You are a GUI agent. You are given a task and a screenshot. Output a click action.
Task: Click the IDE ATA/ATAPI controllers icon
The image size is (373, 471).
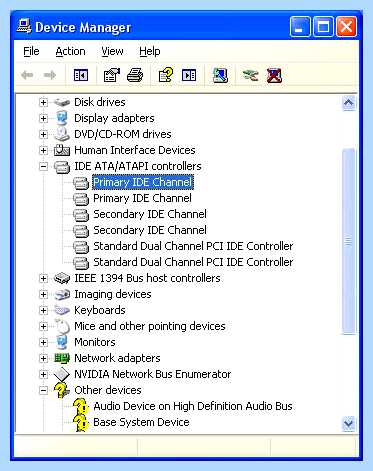pos(62,167)
